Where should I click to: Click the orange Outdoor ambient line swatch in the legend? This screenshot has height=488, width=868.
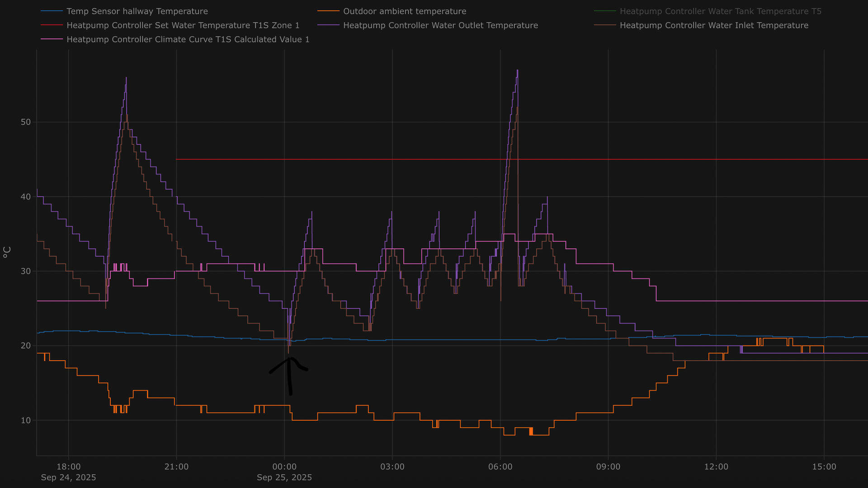[328, 11]
